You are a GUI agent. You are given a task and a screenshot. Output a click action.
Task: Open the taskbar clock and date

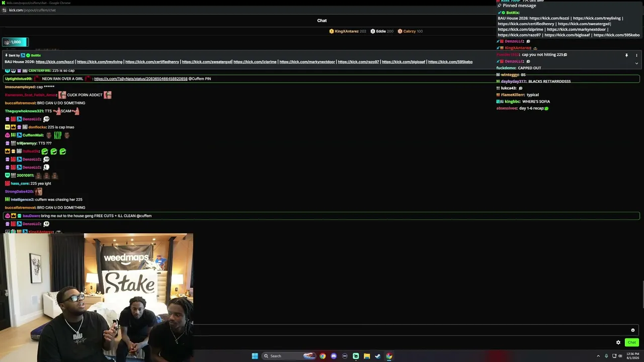click(x=632, y=356)
